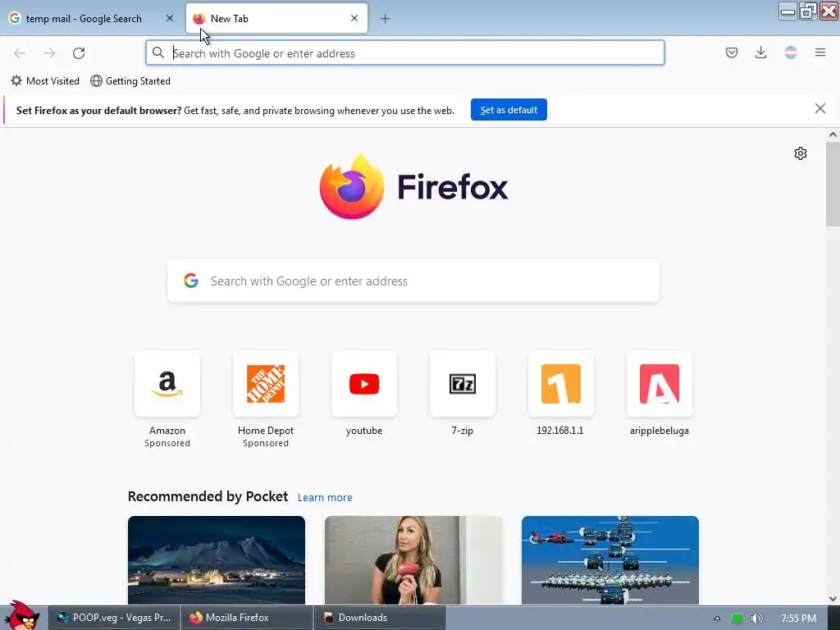Focus the address bar field
Viewport: 840px width, 630px height.
coord(405,53)
